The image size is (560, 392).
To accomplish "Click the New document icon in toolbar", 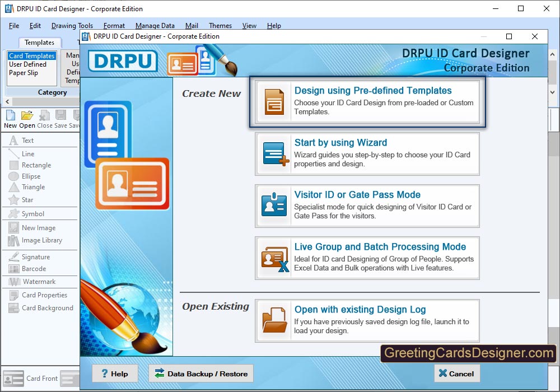I will click(10, 115).
